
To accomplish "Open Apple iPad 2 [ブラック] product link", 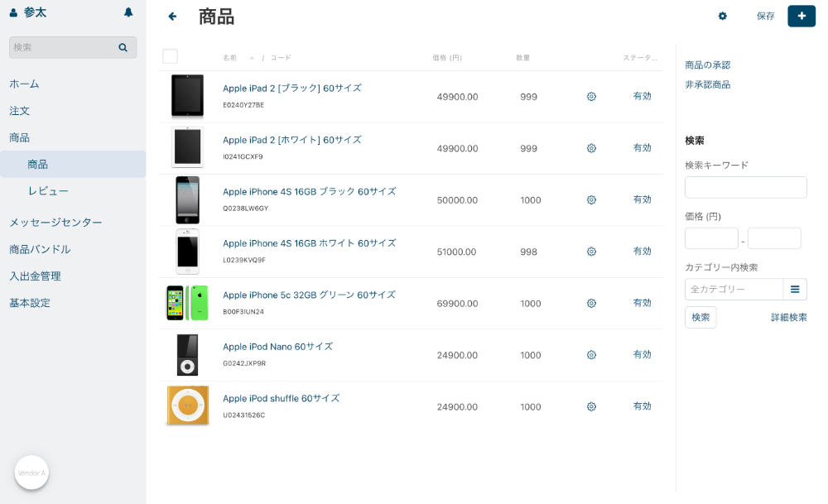I will pyautogui.click(x=292, y=88).
